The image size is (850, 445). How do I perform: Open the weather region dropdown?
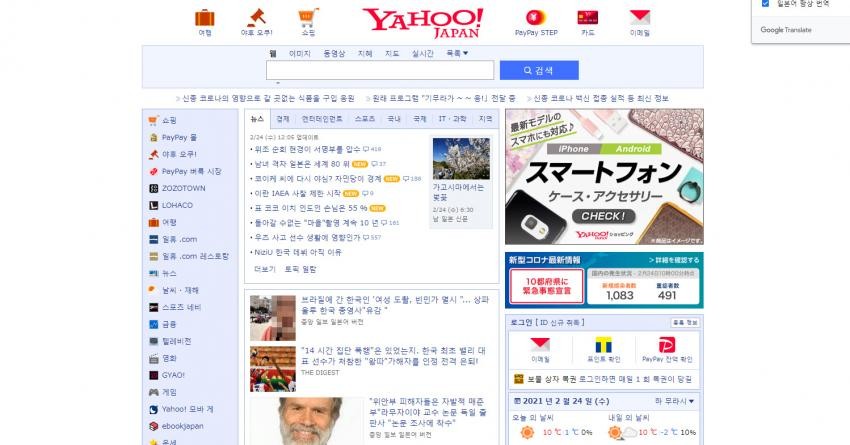pos(674,401)
